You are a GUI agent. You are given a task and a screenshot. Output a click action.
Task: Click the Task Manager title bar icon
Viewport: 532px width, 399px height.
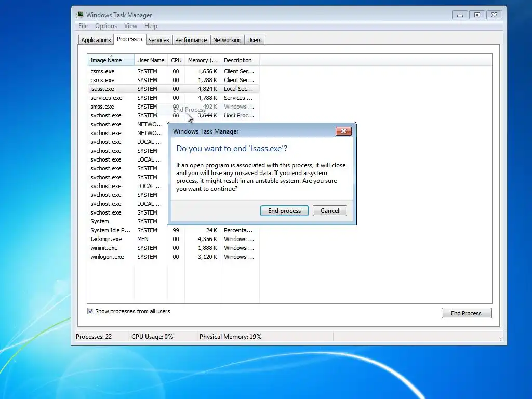coord(79,15)
